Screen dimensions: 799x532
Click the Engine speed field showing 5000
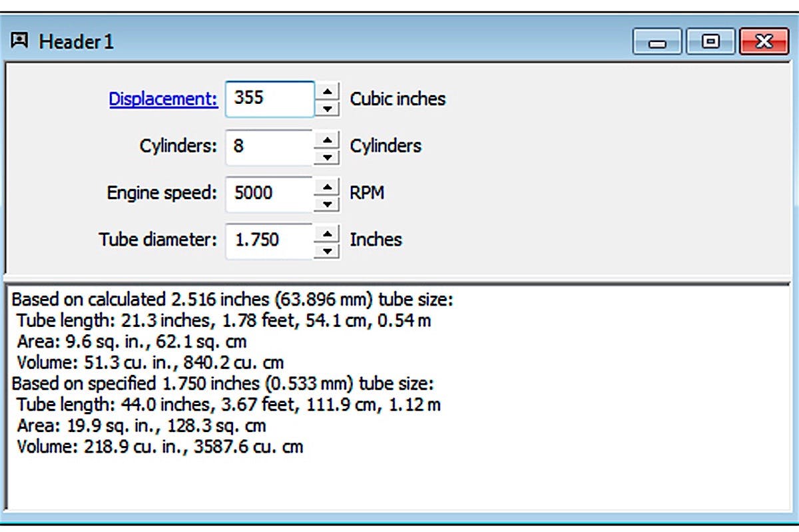[269, 193]
